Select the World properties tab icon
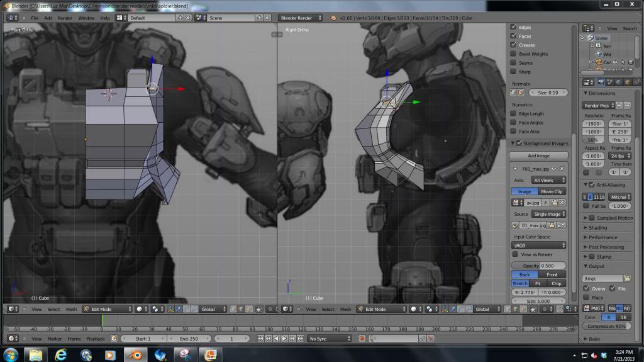 pos(619,82)
